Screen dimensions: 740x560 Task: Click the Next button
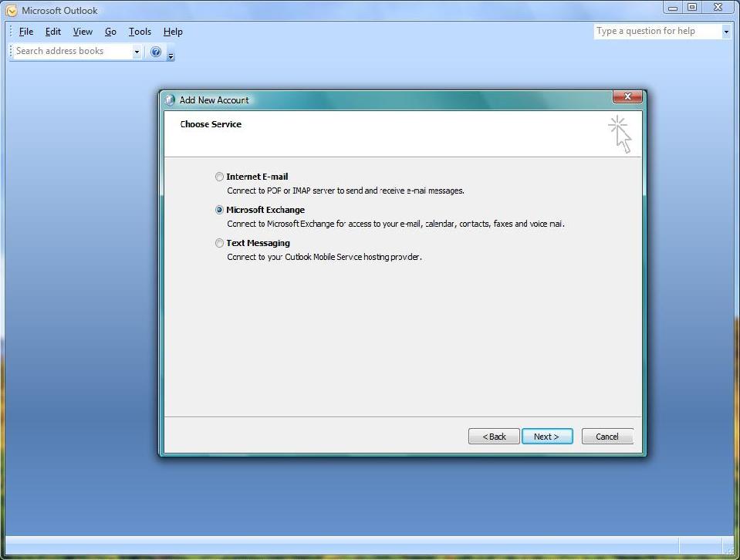point(547,437)
